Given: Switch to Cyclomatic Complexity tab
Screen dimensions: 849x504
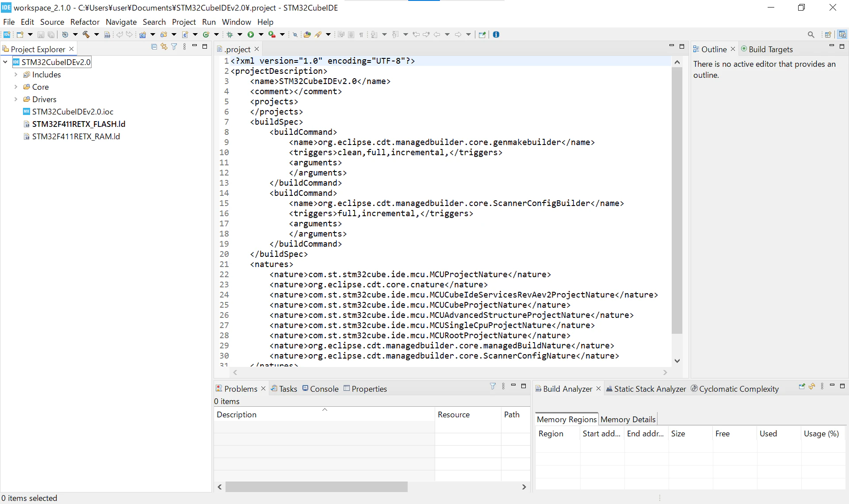Looking at the screenshot, I should pyautogui.click(x=735, y=389).
